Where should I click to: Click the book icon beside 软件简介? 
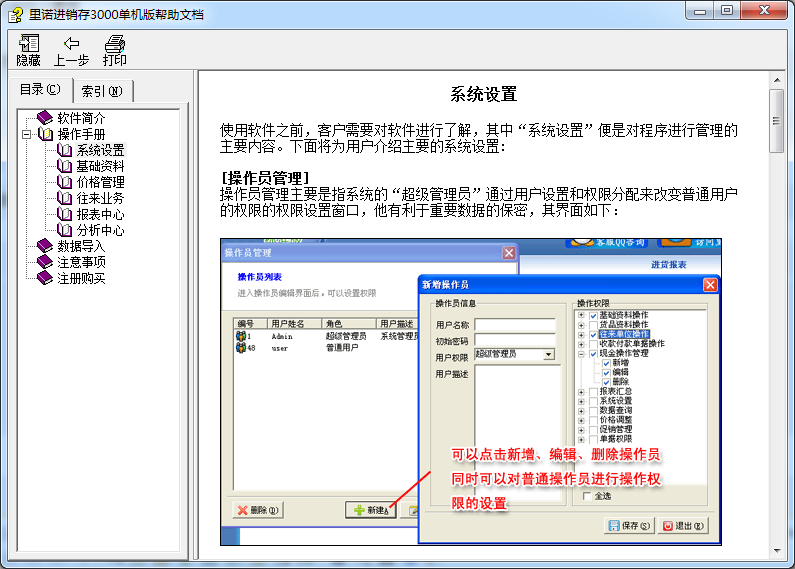pos(45,118)
